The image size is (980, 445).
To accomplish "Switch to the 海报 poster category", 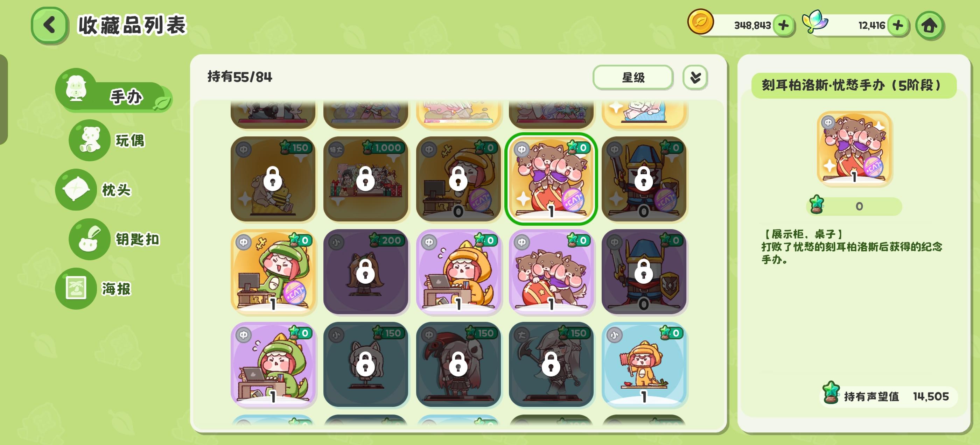I will [95, 289].
